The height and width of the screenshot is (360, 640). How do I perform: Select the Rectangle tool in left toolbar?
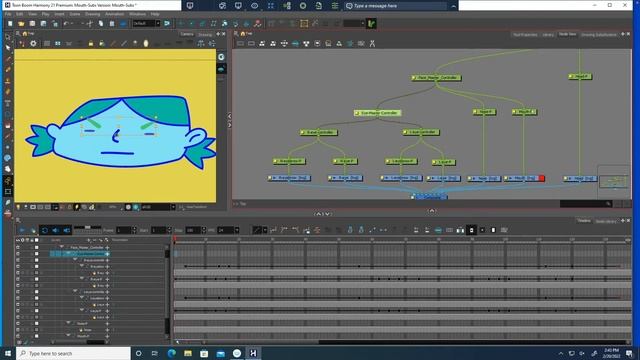[x=8, y=191]
